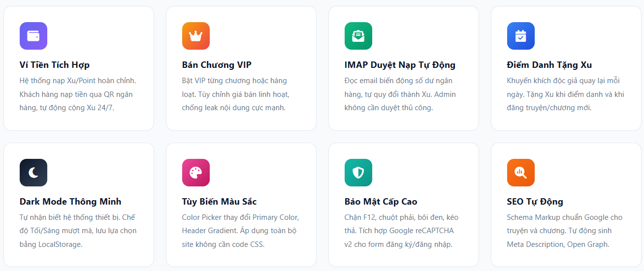This screenshot has height=271, width=644.
Task: Click the teal shield security icon
Action: coord(358,173)
